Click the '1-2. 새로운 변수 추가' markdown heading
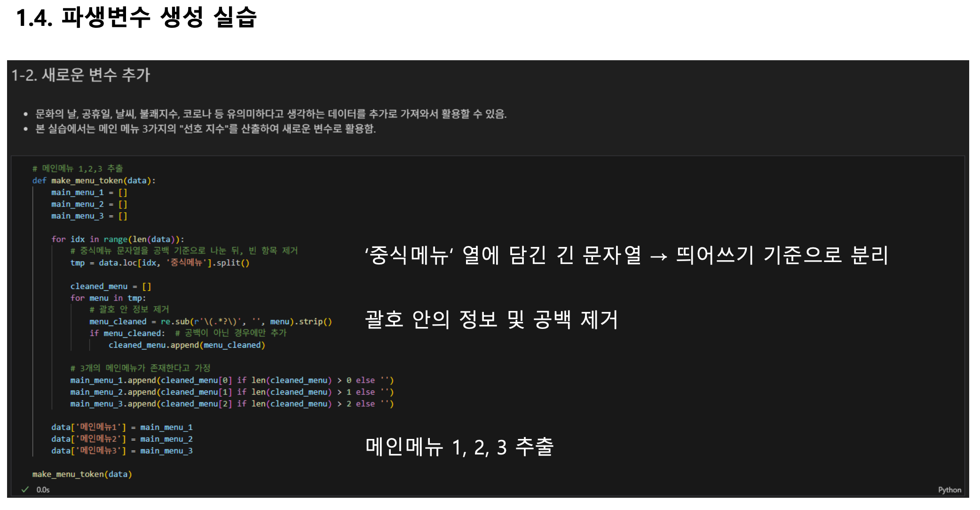The image size is (980, 510). click(80, 75)
